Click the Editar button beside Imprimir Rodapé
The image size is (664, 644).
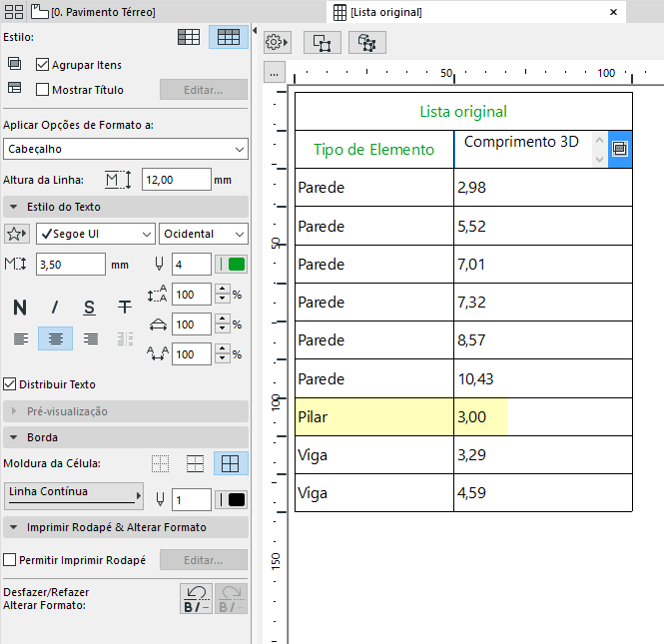click(204, 560)
